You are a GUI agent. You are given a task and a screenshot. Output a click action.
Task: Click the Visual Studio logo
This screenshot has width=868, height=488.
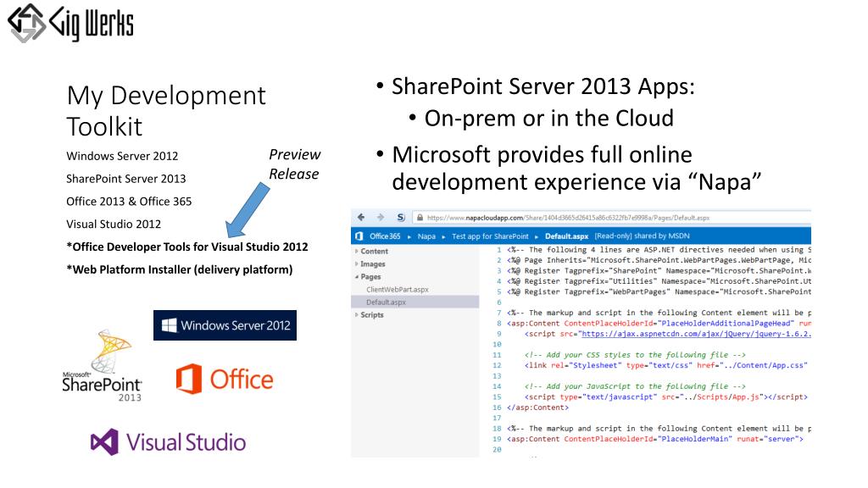[169, 442]
